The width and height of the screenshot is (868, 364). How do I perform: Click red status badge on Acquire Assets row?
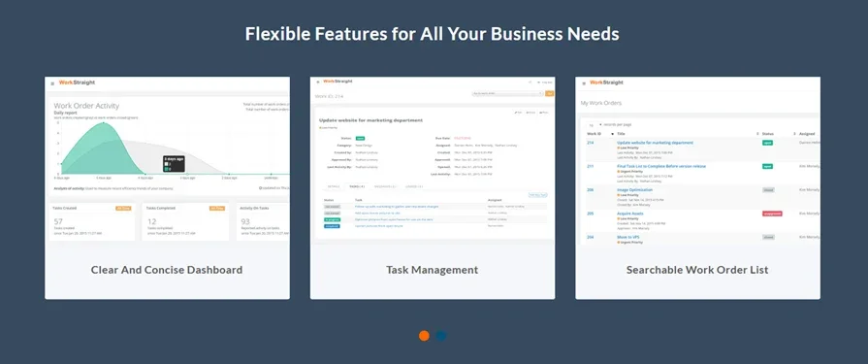[x=772, y=214]
